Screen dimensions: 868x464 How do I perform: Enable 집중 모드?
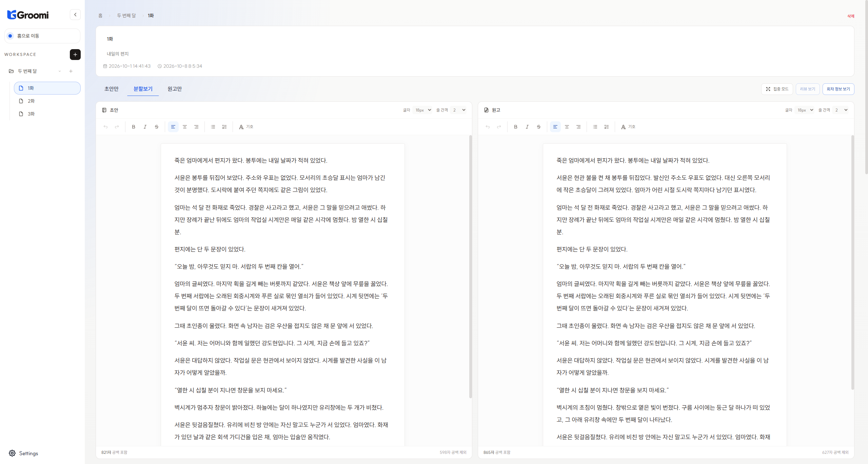click(x=777, y=89)
